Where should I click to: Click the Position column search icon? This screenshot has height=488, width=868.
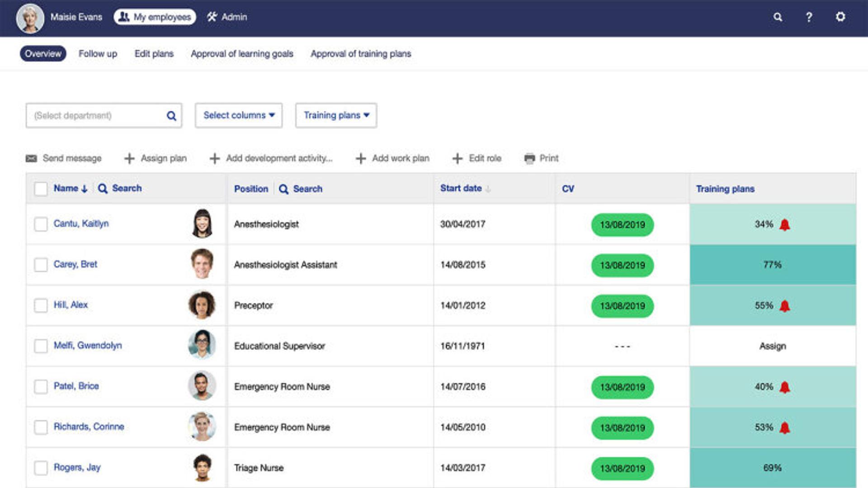pos(283,189)
